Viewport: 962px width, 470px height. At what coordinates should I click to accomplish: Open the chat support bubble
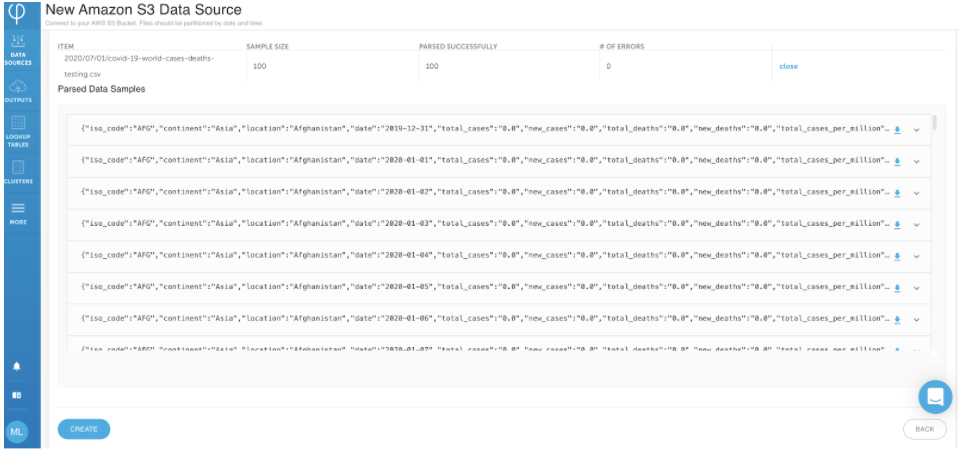tap(935, 396)
